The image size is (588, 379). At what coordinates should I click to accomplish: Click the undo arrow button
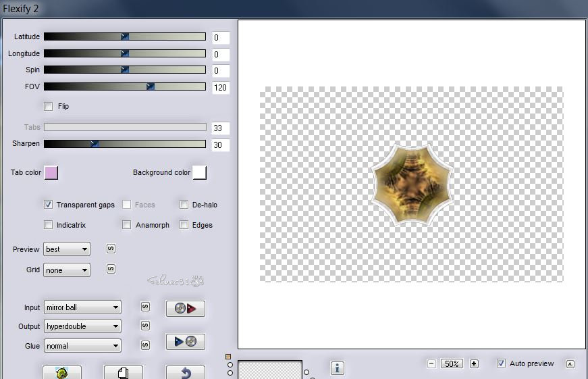186,372
